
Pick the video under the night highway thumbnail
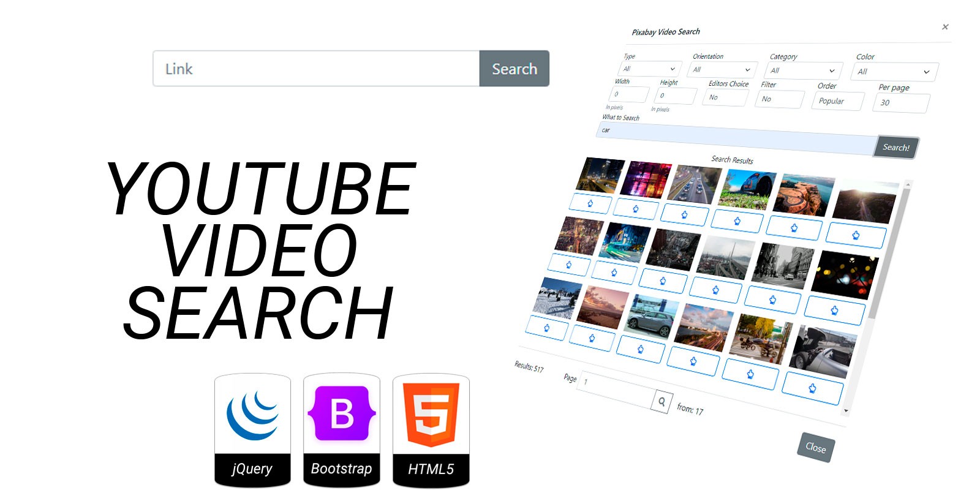[x=590, y=203]
